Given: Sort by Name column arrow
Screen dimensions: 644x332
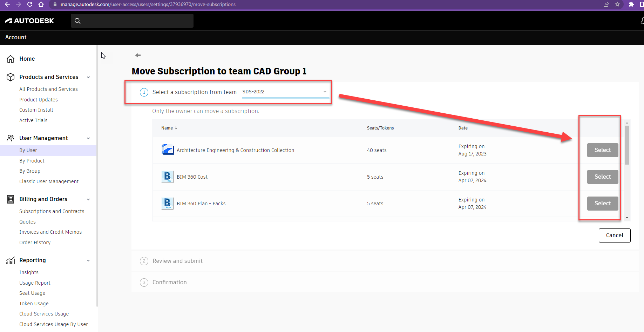Looking at the screenshot, I should point(176,128).
